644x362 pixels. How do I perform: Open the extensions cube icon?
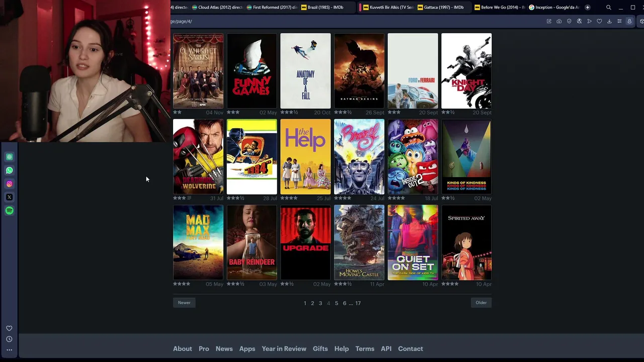(x=641, y=21)
